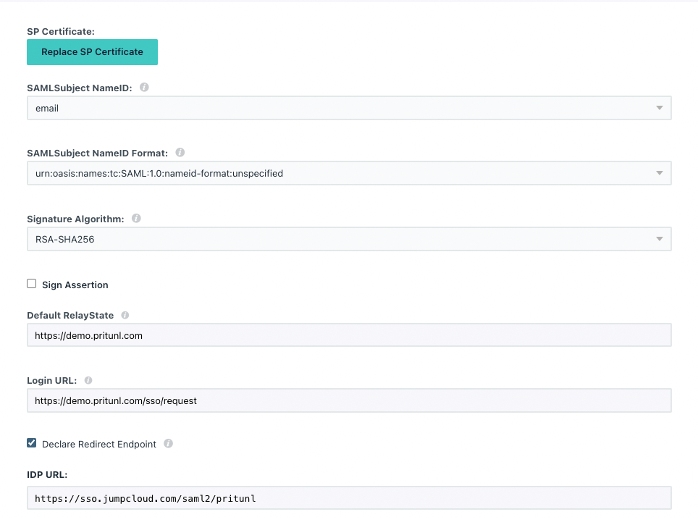
Task: Click the Sign Assertion label text
Action: 75,285
